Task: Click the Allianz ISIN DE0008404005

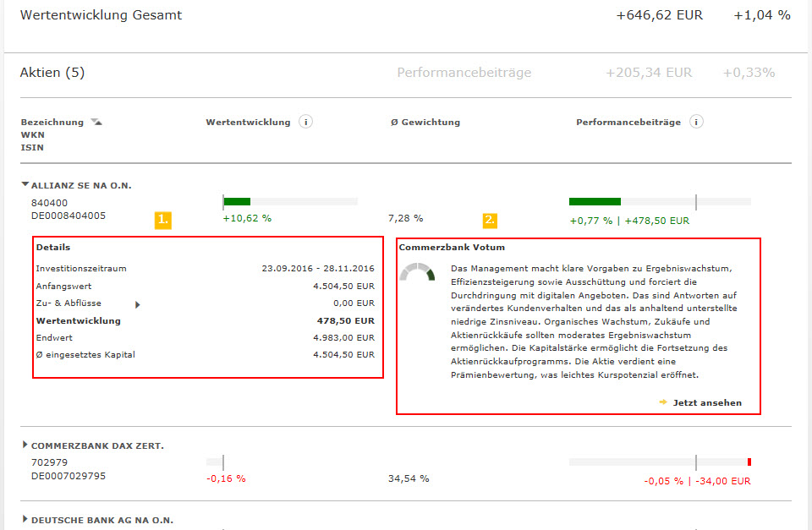Action: (69, 216)
